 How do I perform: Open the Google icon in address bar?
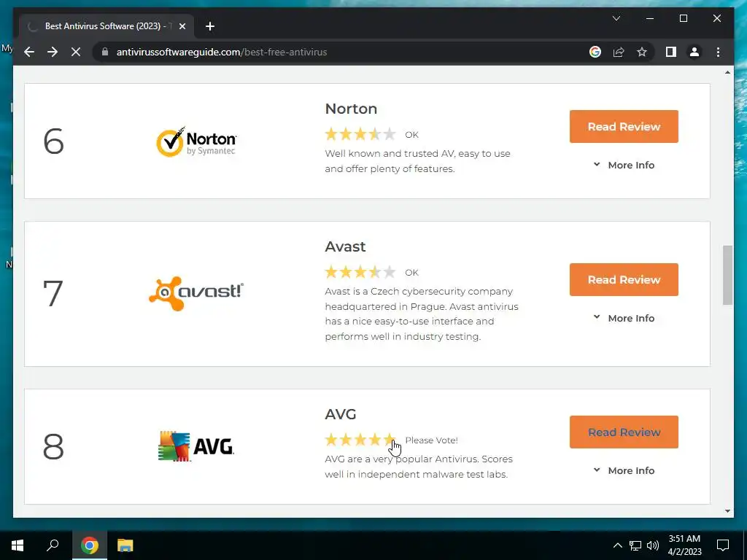coord(595,52)
